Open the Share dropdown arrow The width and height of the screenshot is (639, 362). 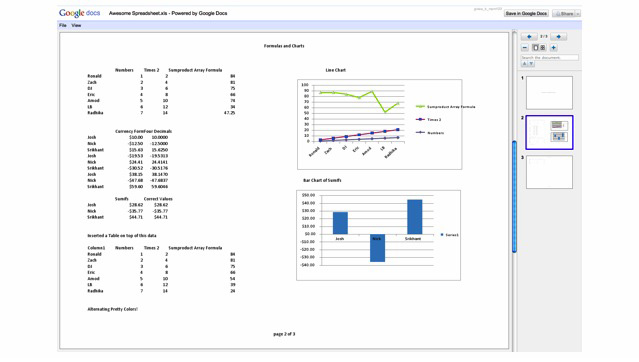click(578, 14)
